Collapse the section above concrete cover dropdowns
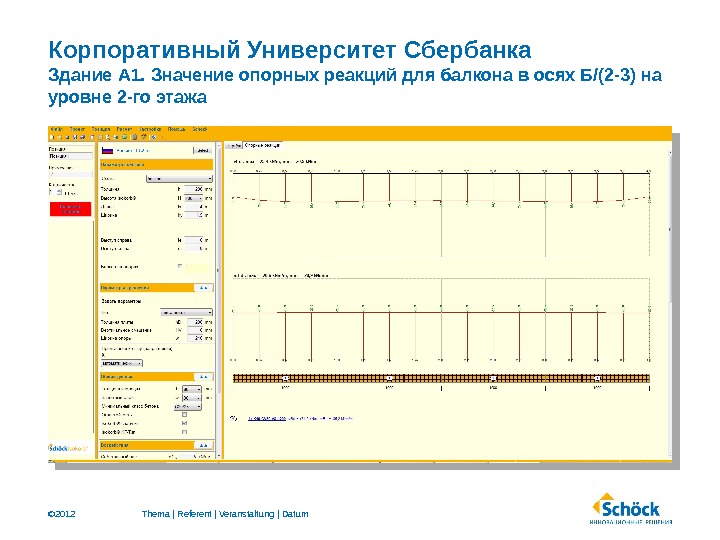This screenshot has height=540, width=720. pos(203,377)
